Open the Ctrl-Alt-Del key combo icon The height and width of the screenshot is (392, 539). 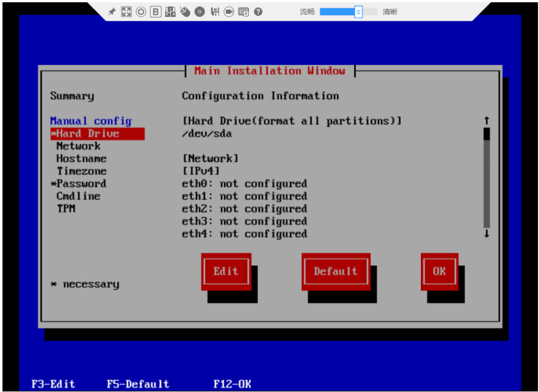pyautogui.click(x=170, y=12)
